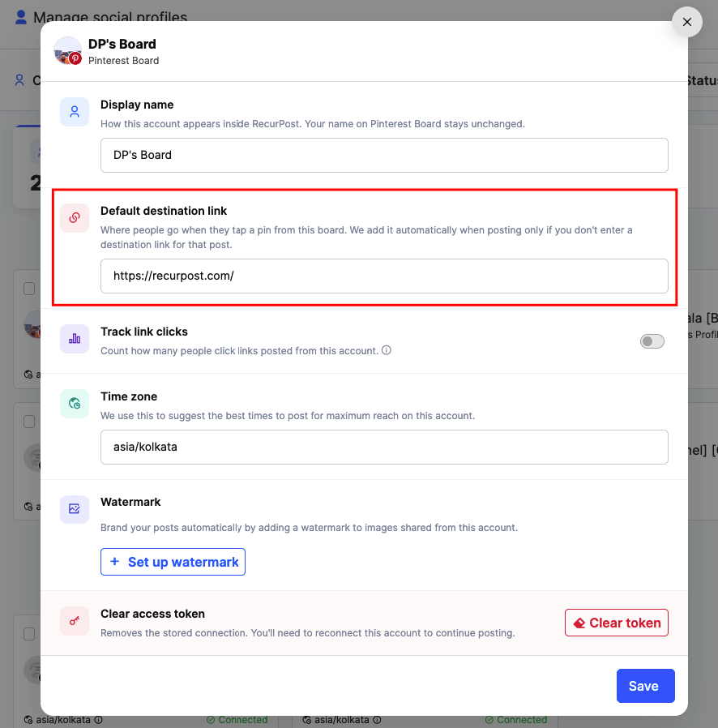The width and height of the screenshot is (718, 728).
Task: Click the DP's Board dialog title
Action: [x=122, y=44]
